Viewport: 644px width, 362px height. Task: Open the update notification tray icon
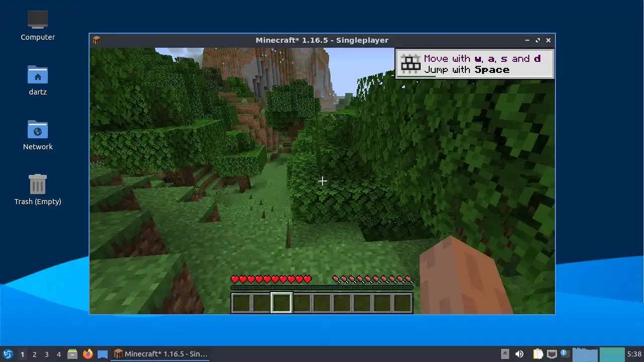(565, 354)
